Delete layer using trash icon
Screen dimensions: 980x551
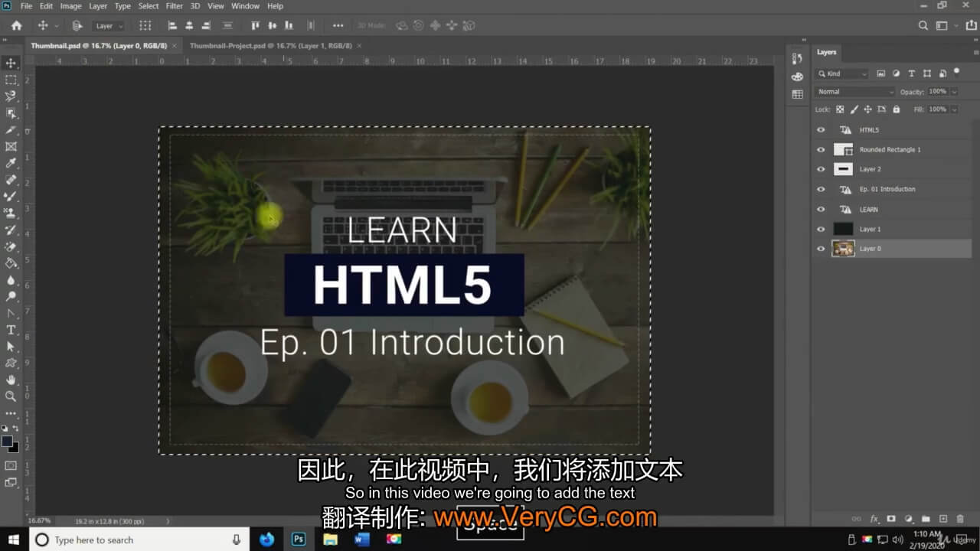click(960, 519)
